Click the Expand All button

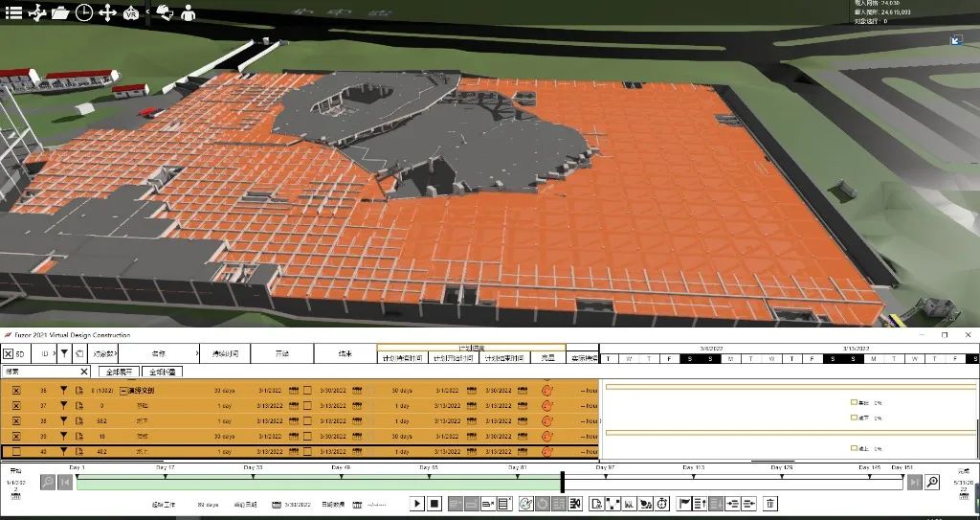click(119, 372)
